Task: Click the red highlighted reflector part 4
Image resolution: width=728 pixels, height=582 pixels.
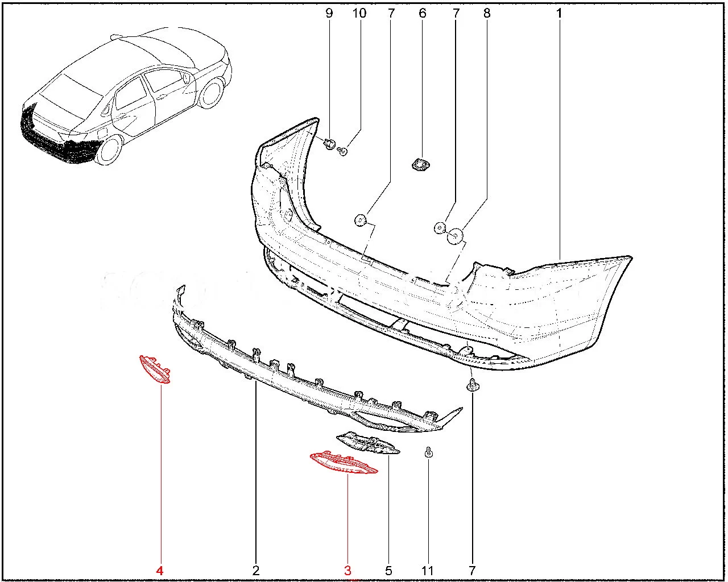Action: tap(155, 369)
